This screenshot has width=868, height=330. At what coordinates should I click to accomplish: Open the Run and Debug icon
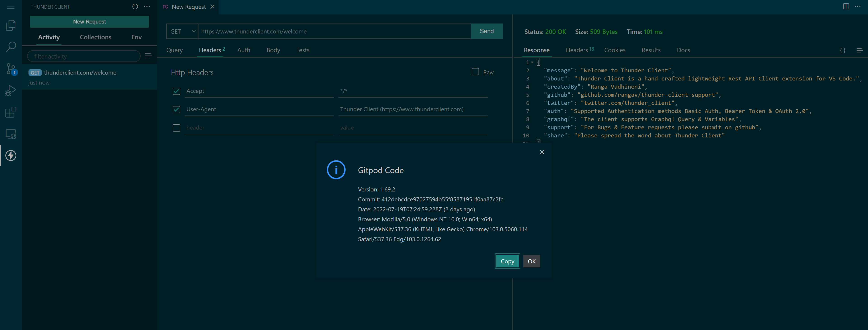10,90
